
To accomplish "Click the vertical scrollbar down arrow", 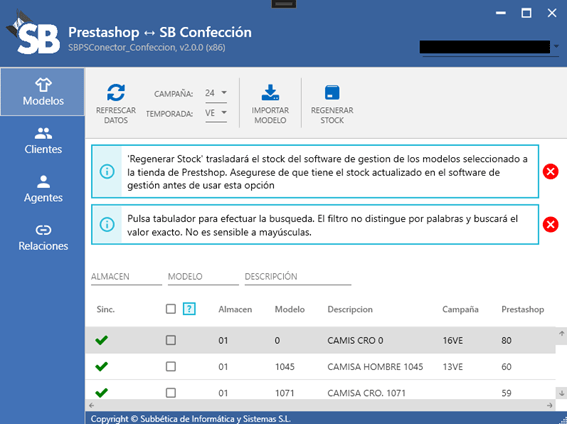I will pos(561,393).
